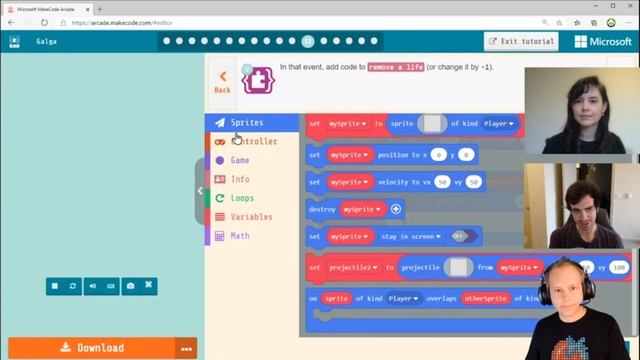The width and height of the screenshot is (640, 360).
Task: Select the Info toolbox category
Action: (252, 179)
